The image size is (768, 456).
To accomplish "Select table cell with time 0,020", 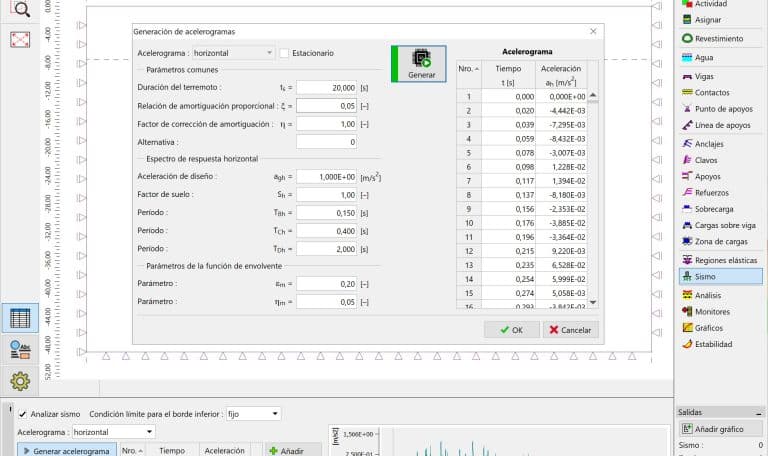I will (508, 111).
